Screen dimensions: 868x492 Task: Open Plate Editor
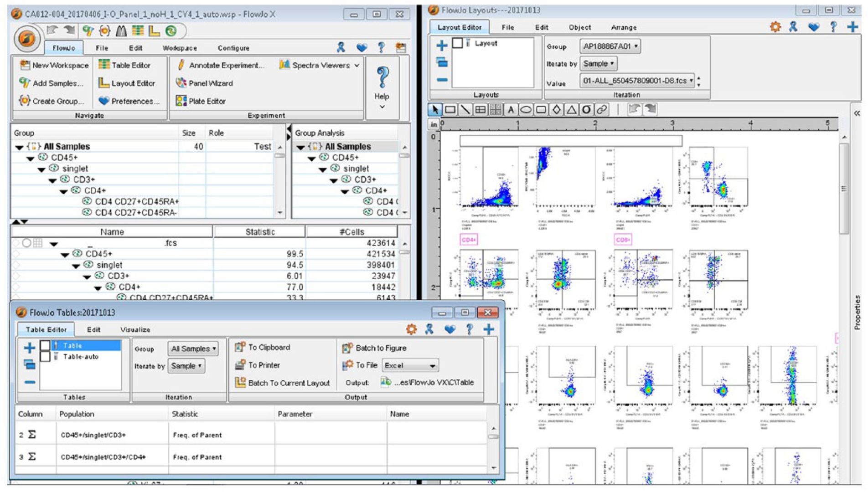[x=201, y=101]
